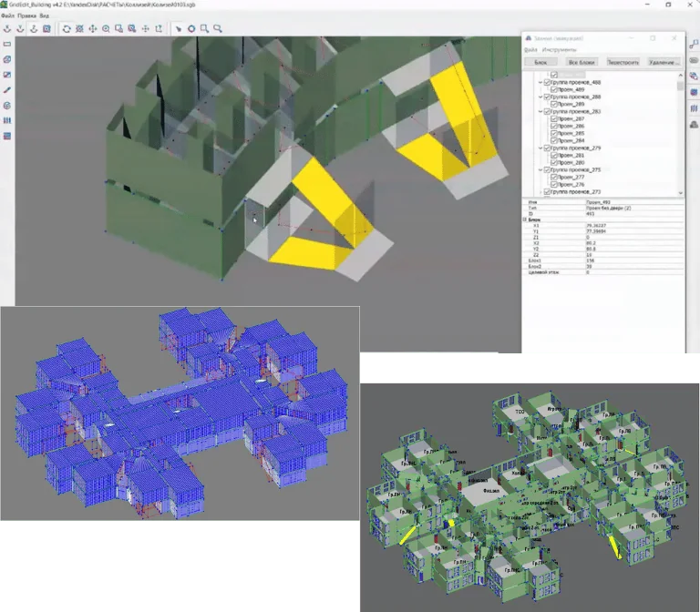
Task: Click the magnifier-with-rectangle zoom icon
Action: 204,28
